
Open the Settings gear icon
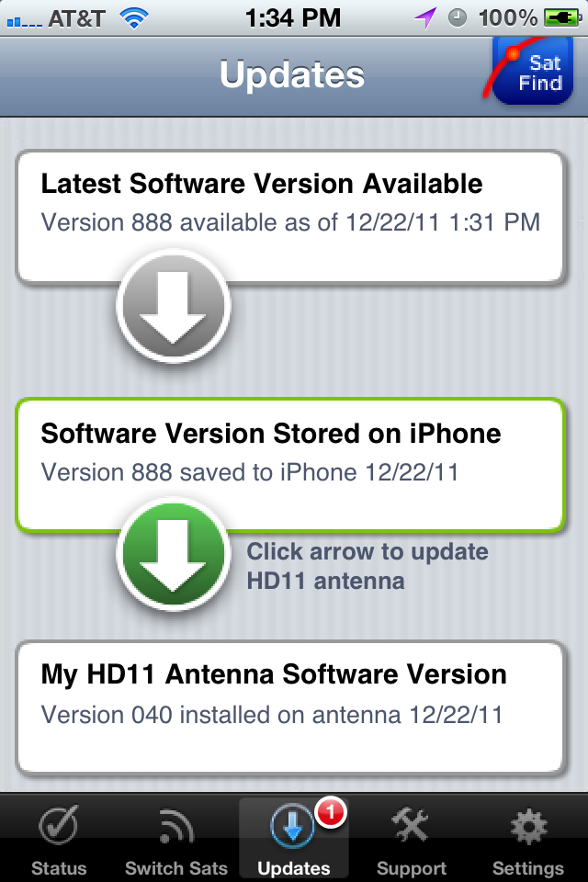pos(528,827)
